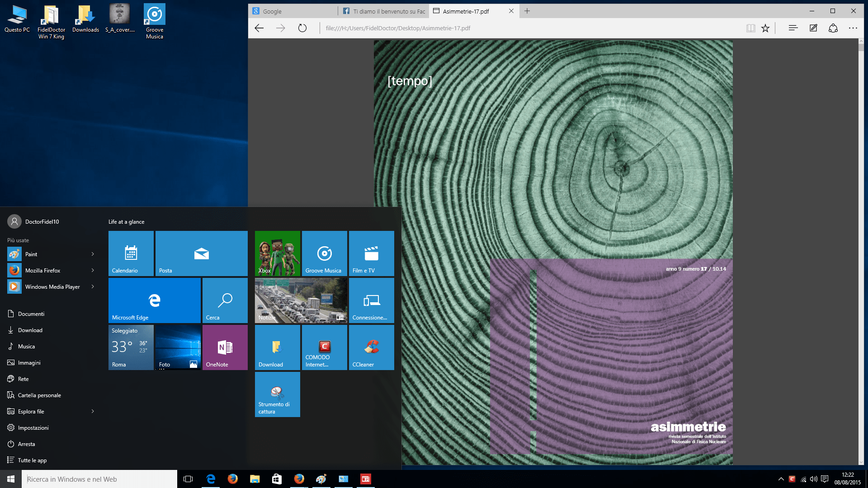Image resolution: width=868 pixels, height=488 pixels.
Task: Go back in Edge browser
Action: click(259, 28)
